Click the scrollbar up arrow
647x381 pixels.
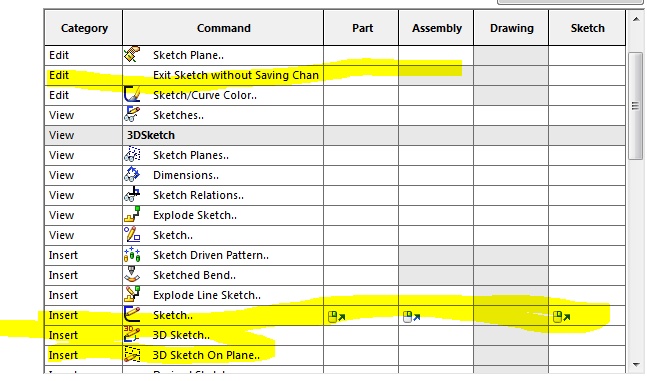pyautogui.click(x=636, y=19)
